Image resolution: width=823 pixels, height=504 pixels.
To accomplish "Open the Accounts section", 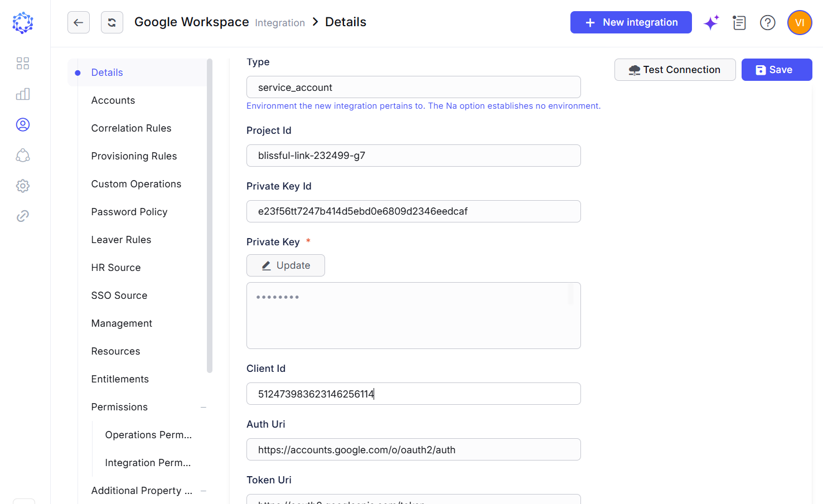I will (113, 100).
